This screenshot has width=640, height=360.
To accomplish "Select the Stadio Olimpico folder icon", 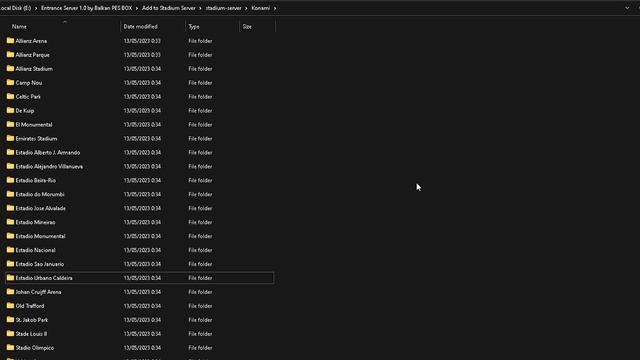I will (x=10, y=347).
